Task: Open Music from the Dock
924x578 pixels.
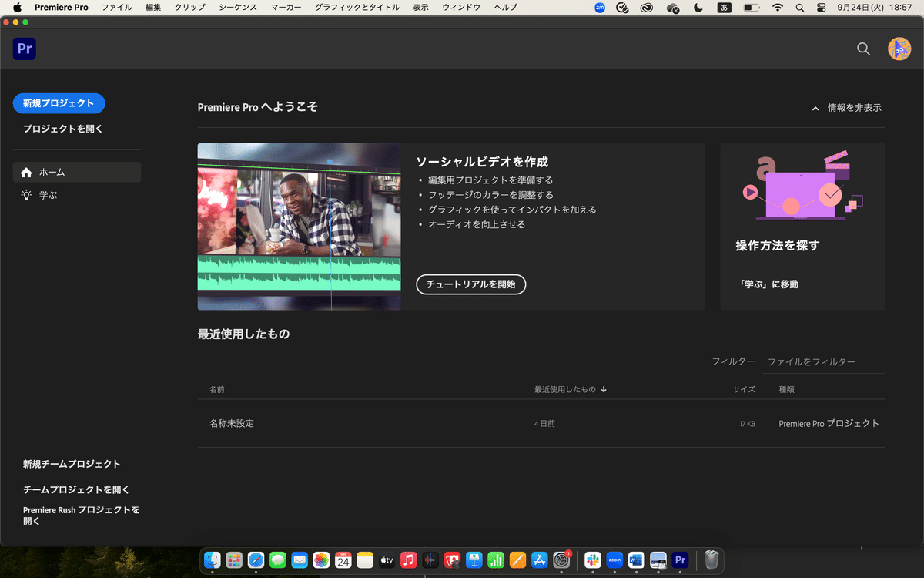Action: coord(409,560)
